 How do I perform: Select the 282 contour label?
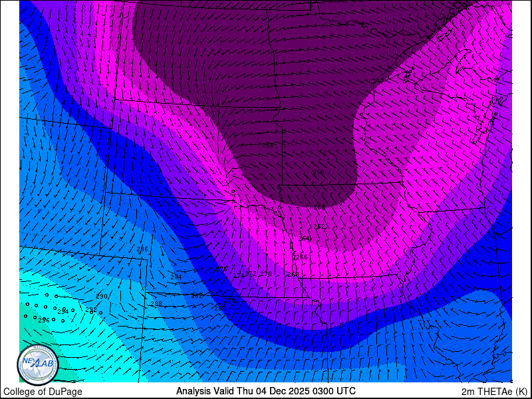[x=197, y=296]
